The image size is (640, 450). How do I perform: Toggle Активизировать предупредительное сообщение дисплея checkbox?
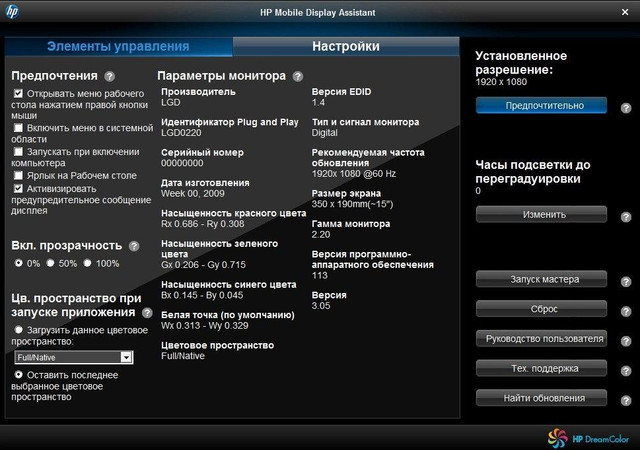point(18,188)
